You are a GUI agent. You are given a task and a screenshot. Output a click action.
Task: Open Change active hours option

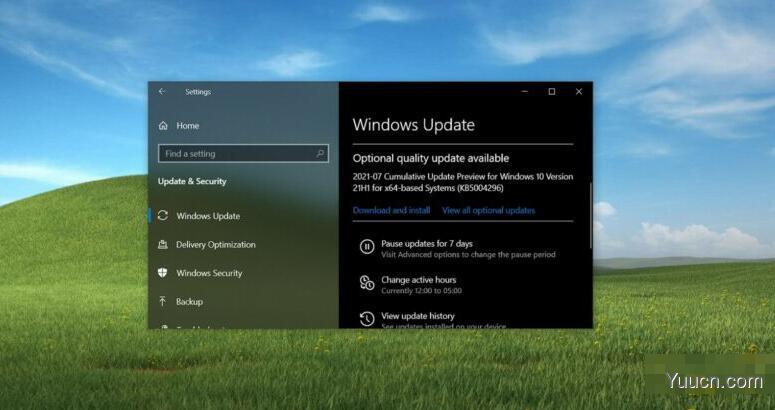point(418,280)
